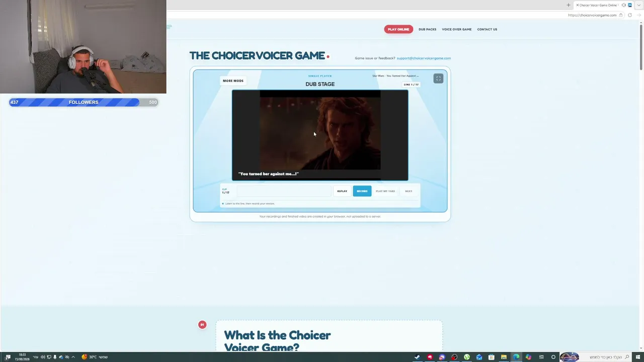Image resolution: width=644 pixels, height=362 pixels.
Task: Click the red 01 step badge
Action: coord(202,325)
